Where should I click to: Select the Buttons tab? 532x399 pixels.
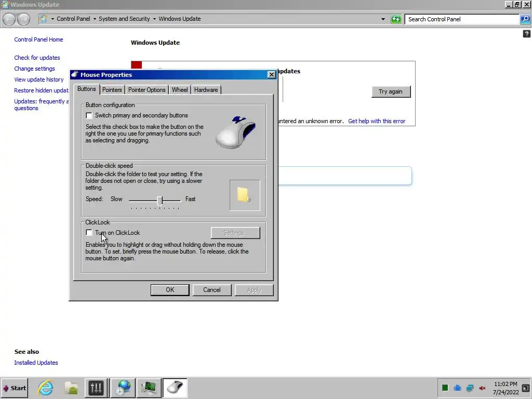tap(87, 89)
